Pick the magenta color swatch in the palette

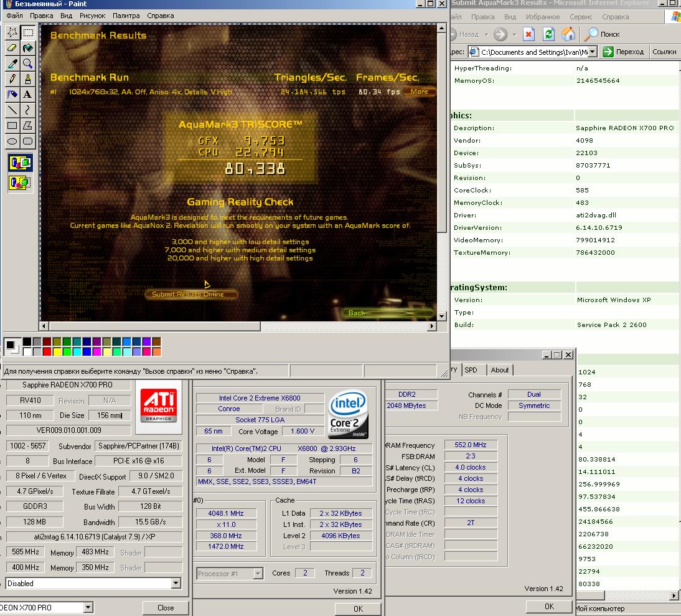point(96,351)
